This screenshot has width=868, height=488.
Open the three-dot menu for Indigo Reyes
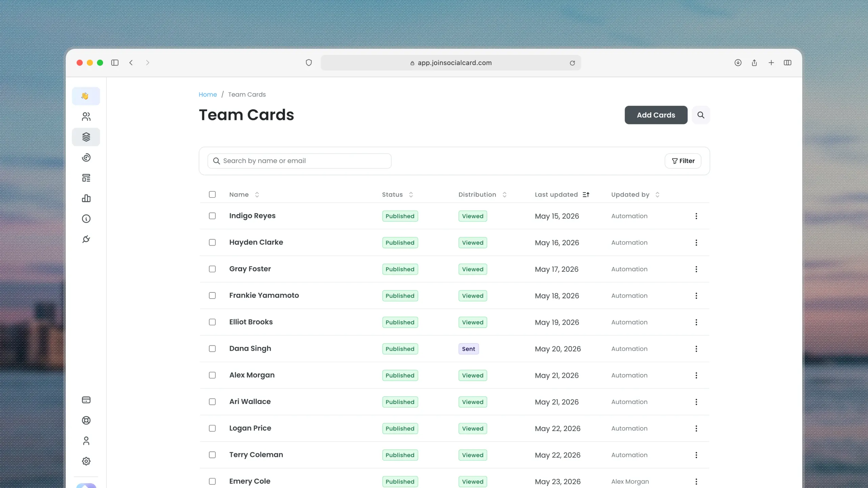click(x=696, y=216)
